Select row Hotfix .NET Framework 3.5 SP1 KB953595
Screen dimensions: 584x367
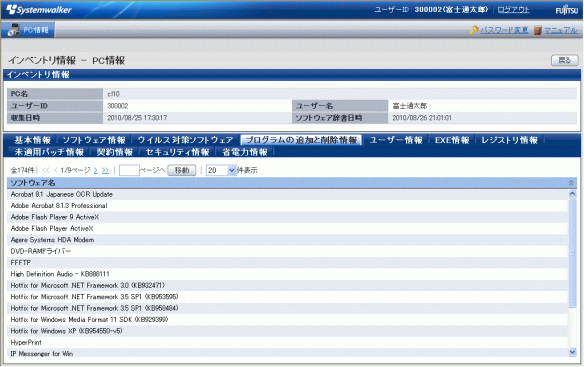tap(287, 297)
